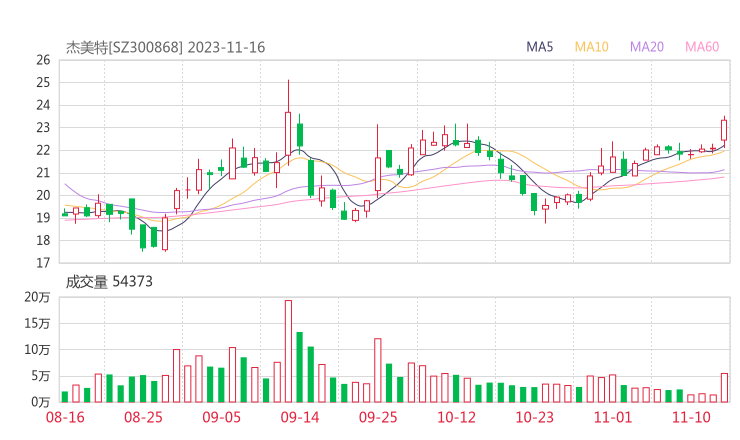
Task: Click the MA10 legend label
Action: (x=591, y=47)
